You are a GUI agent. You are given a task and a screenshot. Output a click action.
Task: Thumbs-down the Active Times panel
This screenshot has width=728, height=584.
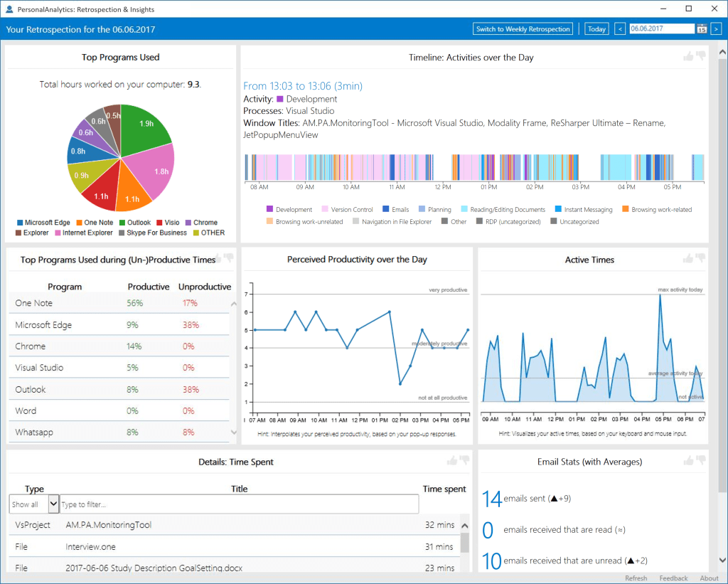[700, 258]
